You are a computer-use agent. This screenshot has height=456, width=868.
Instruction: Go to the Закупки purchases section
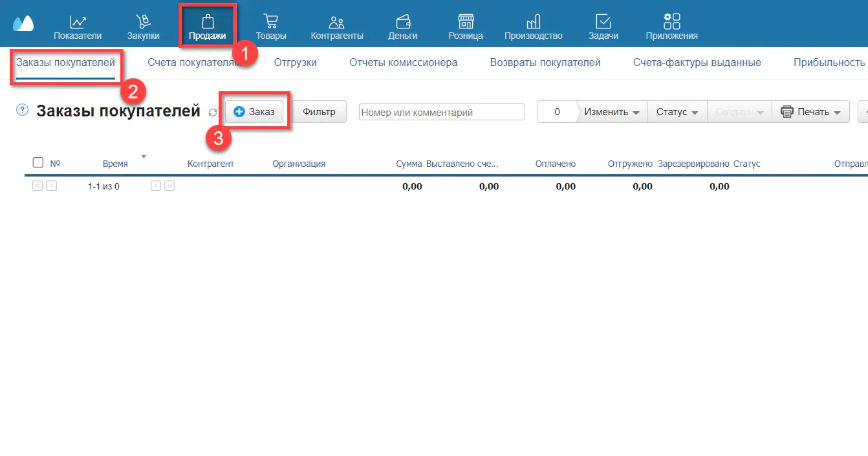143,28
